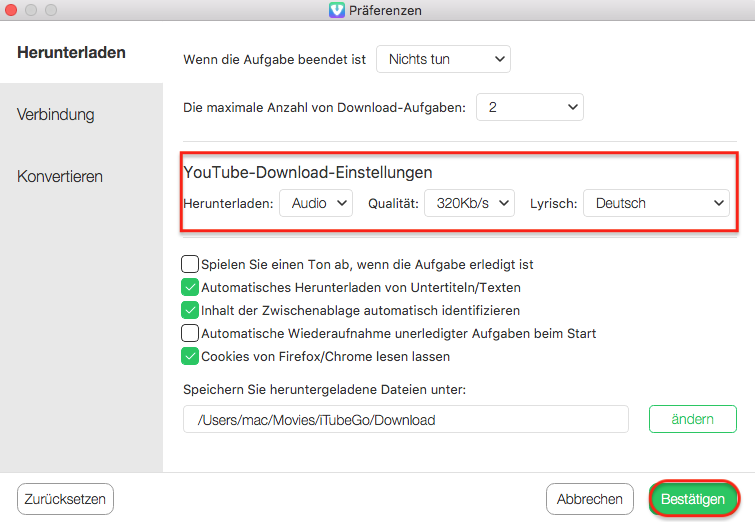Click the Zurücksetzen button
The width and height of the screenshot is (755, 522).
(x=65, y=499)
